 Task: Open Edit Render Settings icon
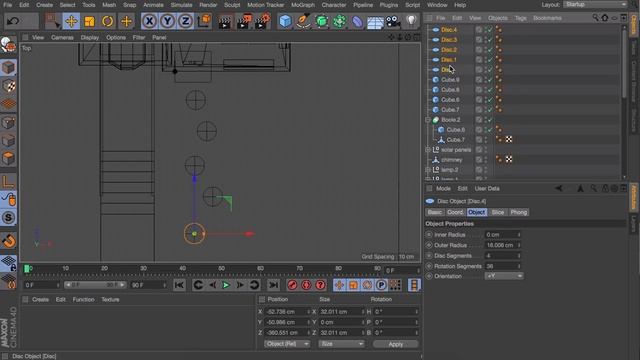coord(261,21)
